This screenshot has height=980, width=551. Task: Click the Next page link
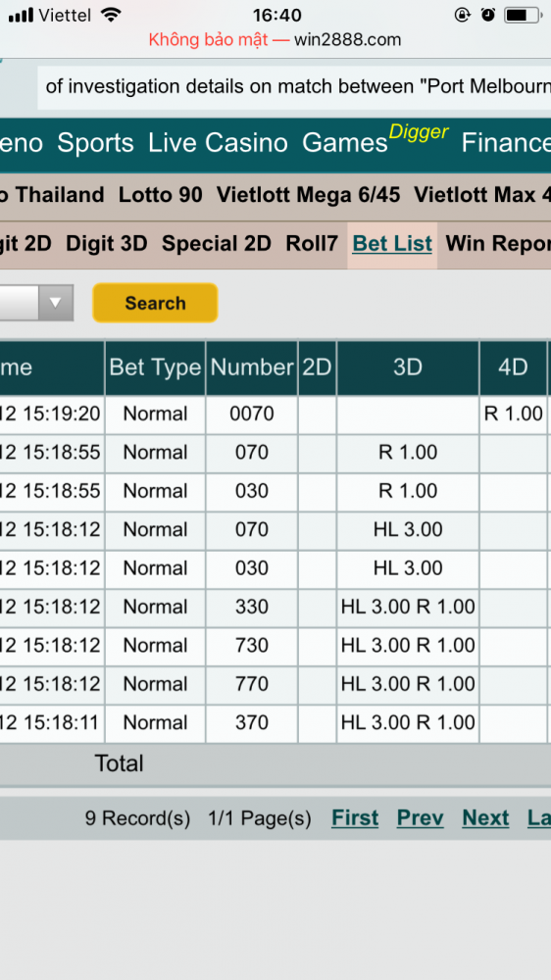(485, 818)
